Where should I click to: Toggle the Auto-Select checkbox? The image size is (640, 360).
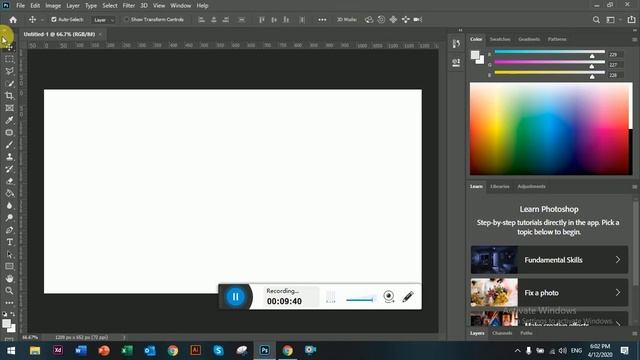pos(53,20)
